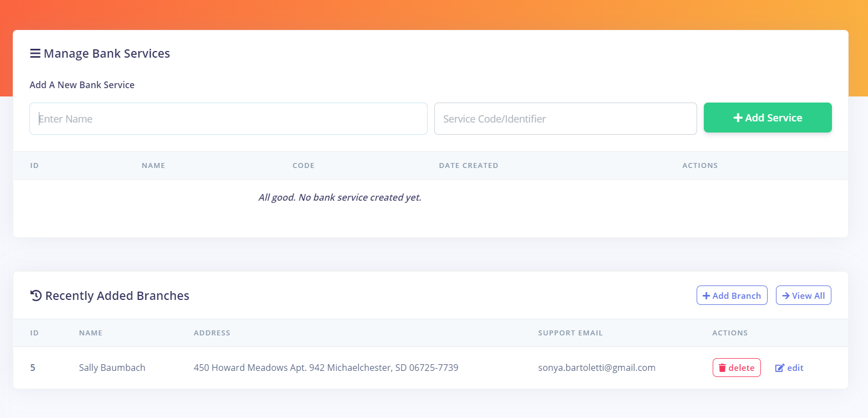The height and width of the screenshot is (418, 868).
Task: Focus the Enter Name input field
Action: tap(228, 119)
